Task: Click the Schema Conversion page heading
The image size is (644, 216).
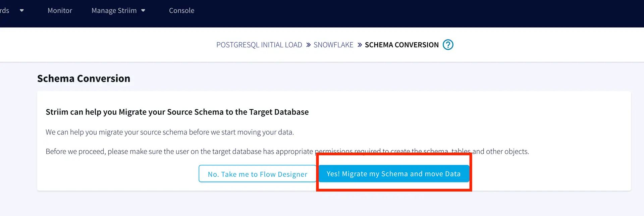Action: (84, 78)
